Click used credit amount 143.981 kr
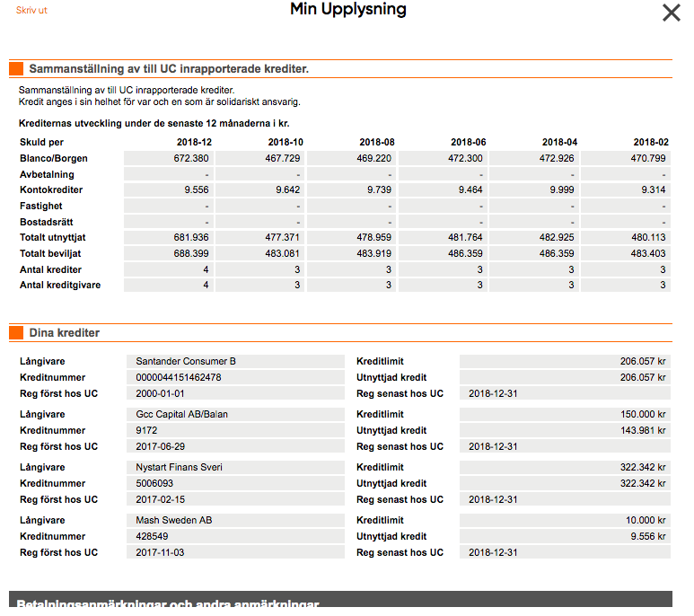 [x=565, y=430]
